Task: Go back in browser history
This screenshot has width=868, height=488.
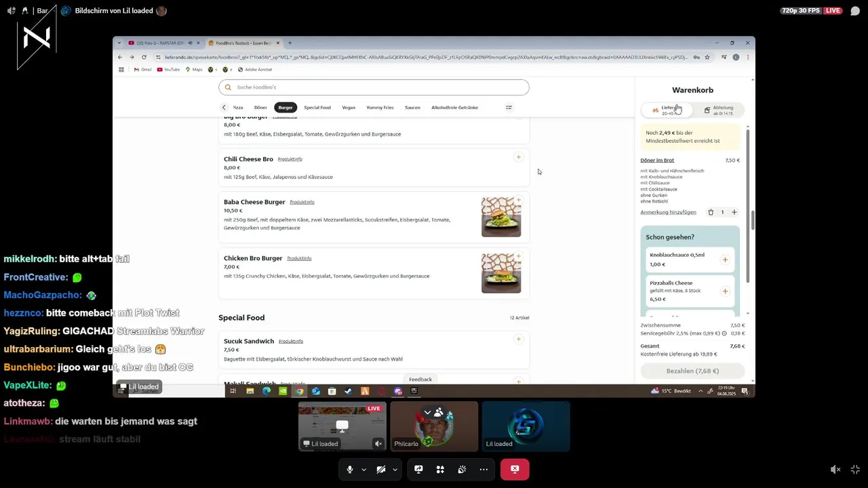Action: coord(120,58)
